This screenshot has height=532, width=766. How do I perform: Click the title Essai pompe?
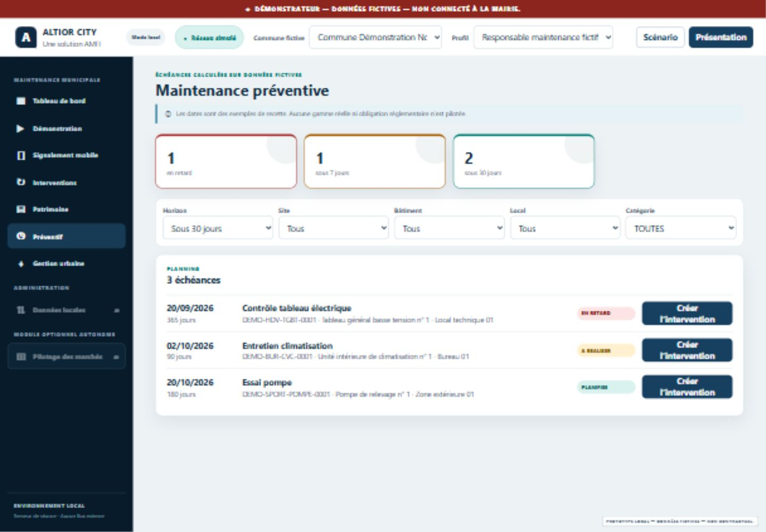click(267, 383)
